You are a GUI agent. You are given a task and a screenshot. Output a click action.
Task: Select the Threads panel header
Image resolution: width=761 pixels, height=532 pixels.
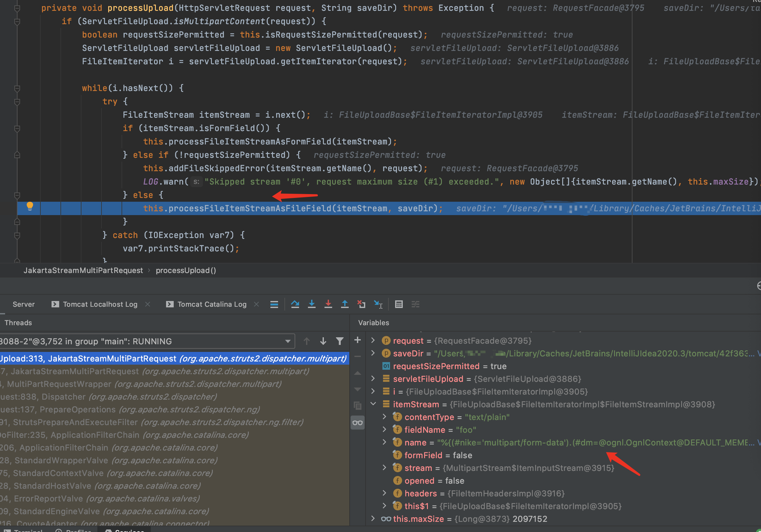click(18, 323)
